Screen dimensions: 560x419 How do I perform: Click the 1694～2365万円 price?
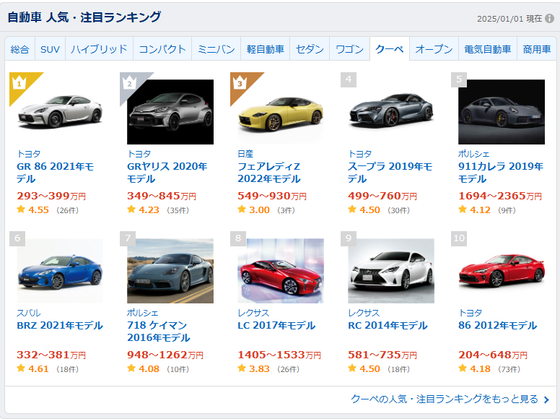500,196
